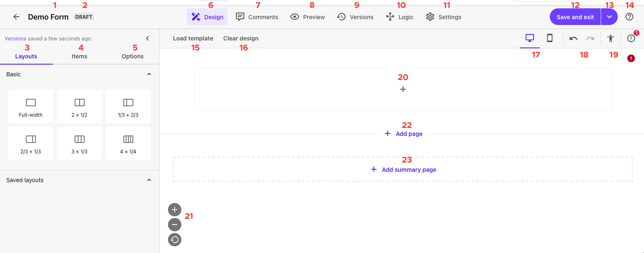This screenshot has height=253, width=644.
Task: Preview the form
Action: click(307, 17)
